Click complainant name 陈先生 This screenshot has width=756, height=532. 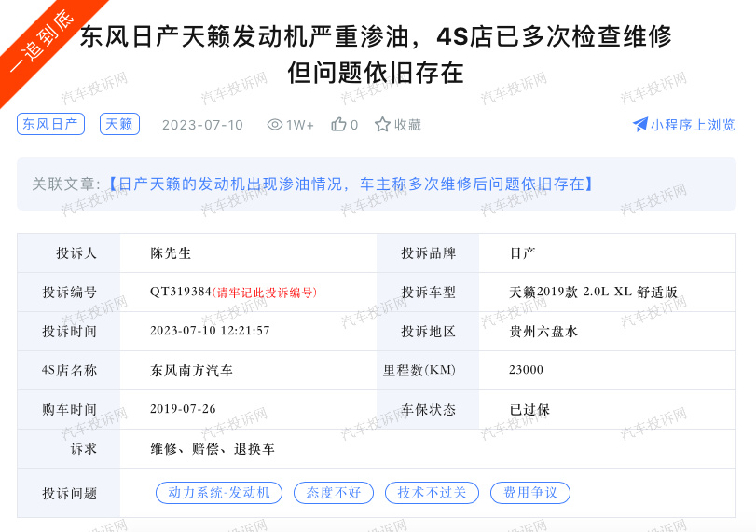171,253
